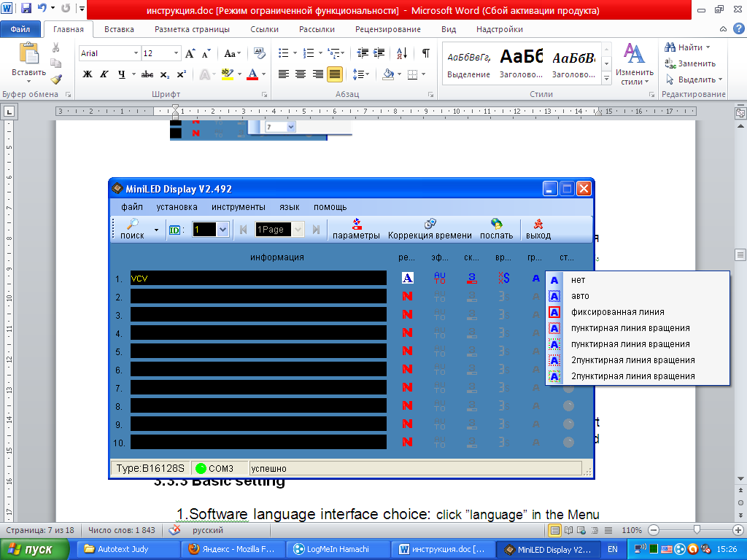Screen dimensions: 747x560
Task: Open LogMeIn Hamachi taskbar item
Action: (337, 550)
